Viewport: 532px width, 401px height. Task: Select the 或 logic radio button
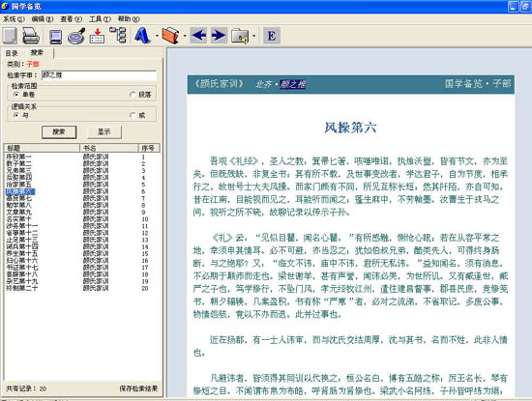[133, 115]
